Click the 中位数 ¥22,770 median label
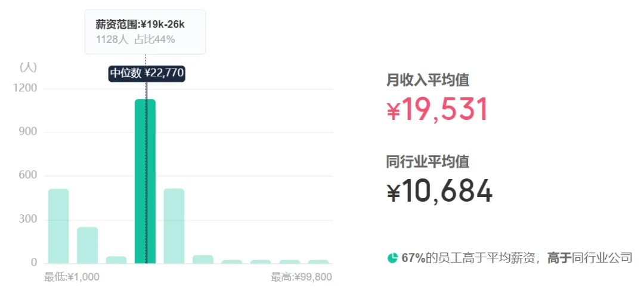 [x=147, y=73]
